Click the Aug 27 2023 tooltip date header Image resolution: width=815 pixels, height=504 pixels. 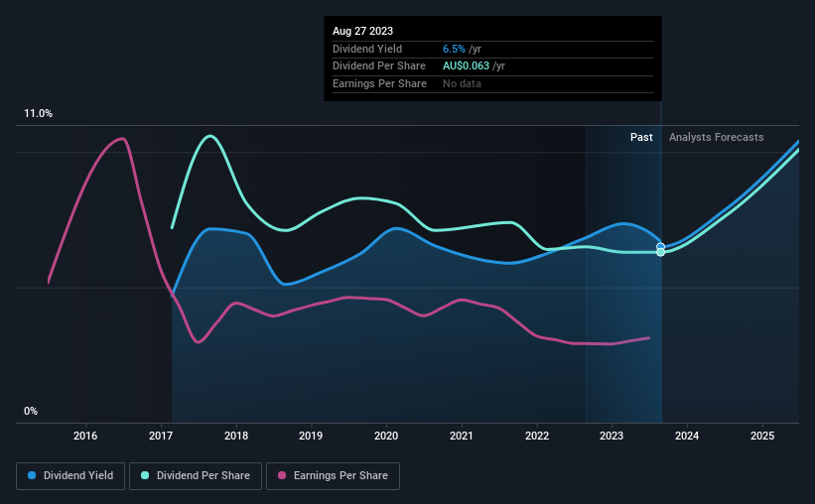tap(362, 31)
